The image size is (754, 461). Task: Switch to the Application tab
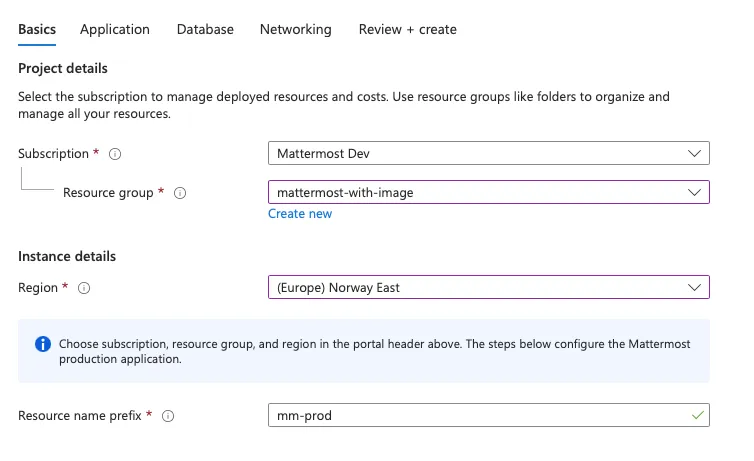tap(115, 29)
